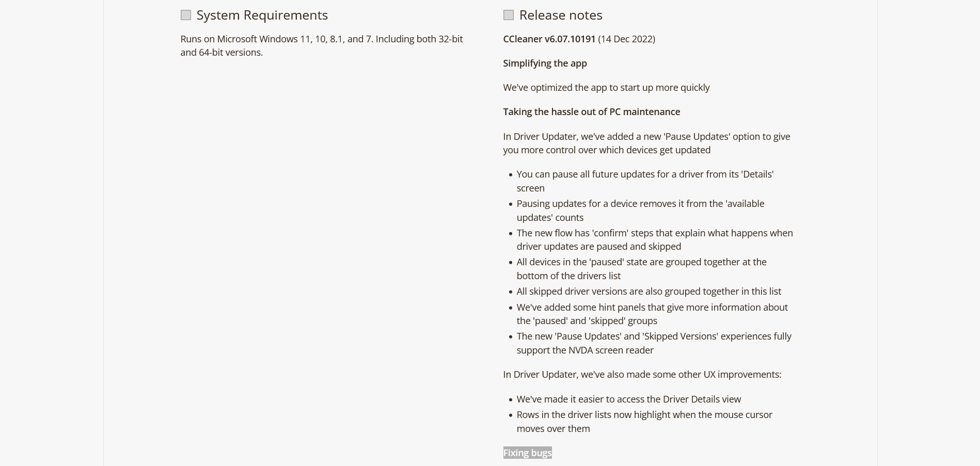The width and height of the screenshot is (980, 466).
Task: Click the bullet about the driver's 'Details' screen
Action: (644, 181)
